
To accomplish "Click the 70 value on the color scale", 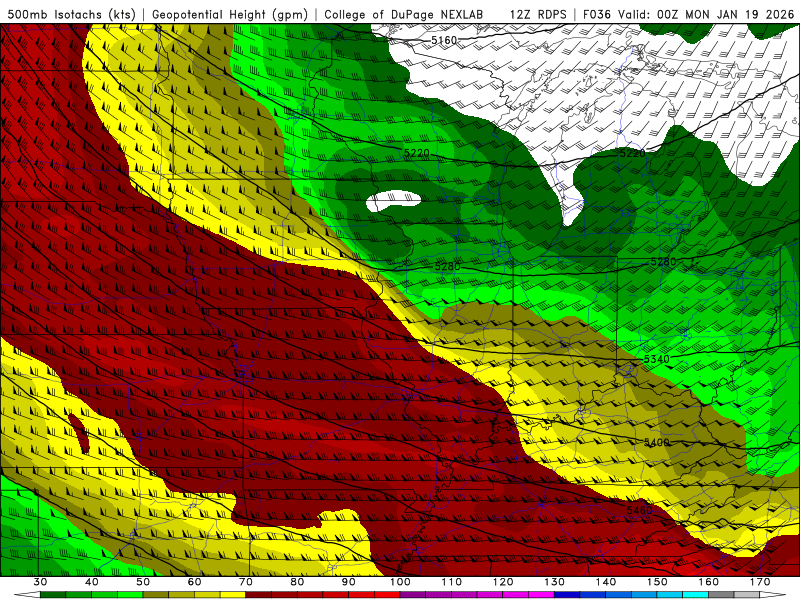I will (246, 582).
